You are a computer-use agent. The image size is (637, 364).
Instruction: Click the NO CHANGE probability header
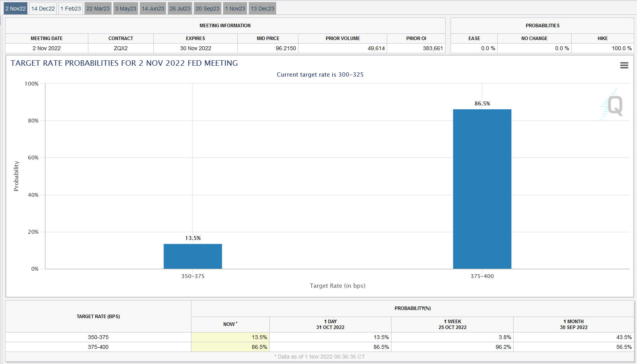(534, 38)
